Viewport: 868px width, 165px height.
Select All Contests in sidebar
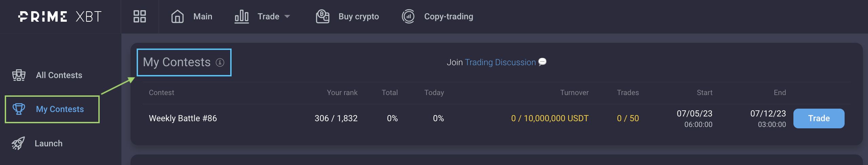tap(59, 75)
